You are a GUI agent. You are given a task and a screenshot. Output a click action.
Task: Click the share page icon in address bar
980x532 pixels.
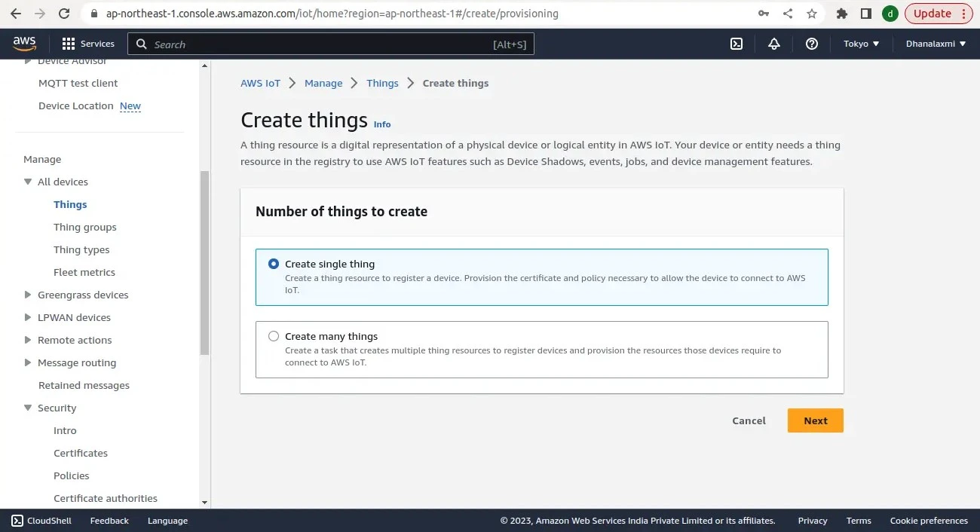point(788,14)
